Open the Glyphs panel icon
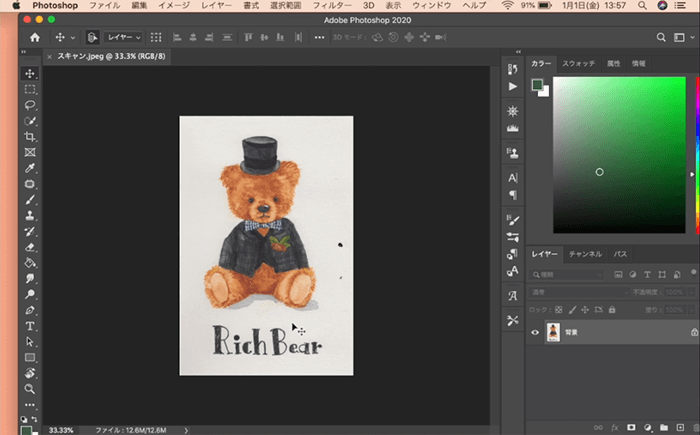Screen dimensions: 700x435 (512, 296)
